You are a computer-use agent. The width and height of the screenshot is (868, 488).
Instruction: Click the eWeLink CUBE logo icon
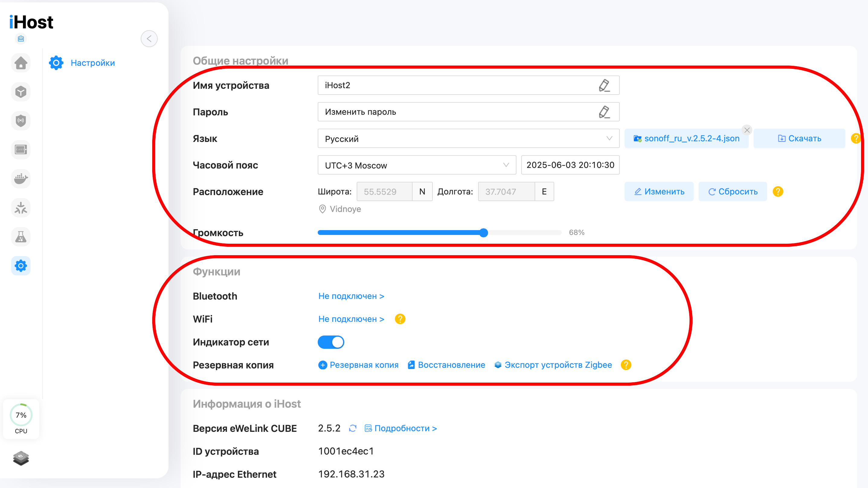21,458
